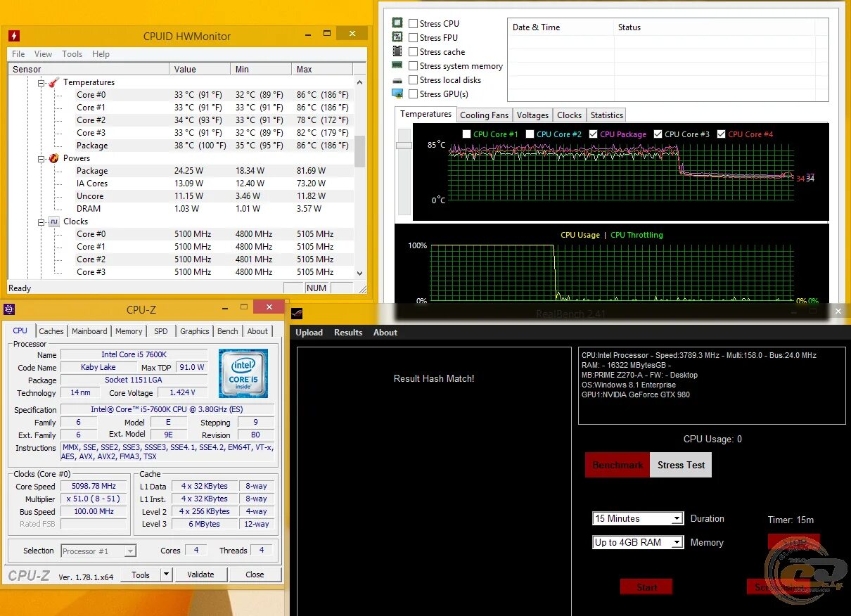Viewport: 851px width, 616px height.
Task: Collapse the Powers tree node
Action: pyautogui.click(x=41, y=158)
